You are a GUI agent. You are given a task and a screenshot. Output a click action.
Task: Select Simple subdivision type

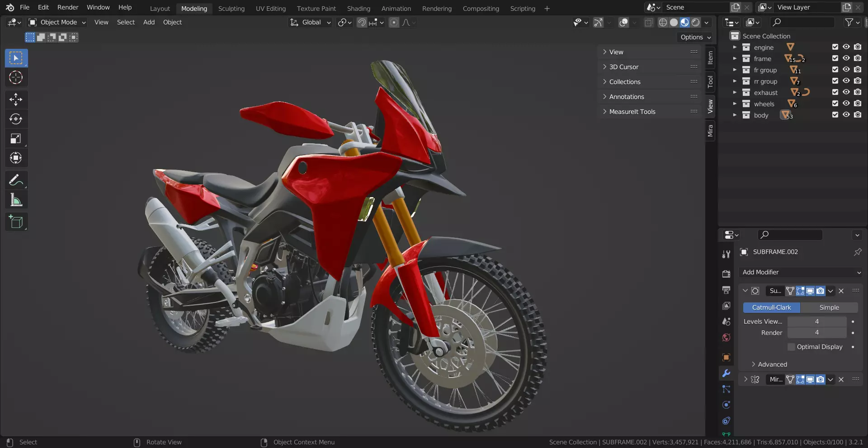pos(829,307)
